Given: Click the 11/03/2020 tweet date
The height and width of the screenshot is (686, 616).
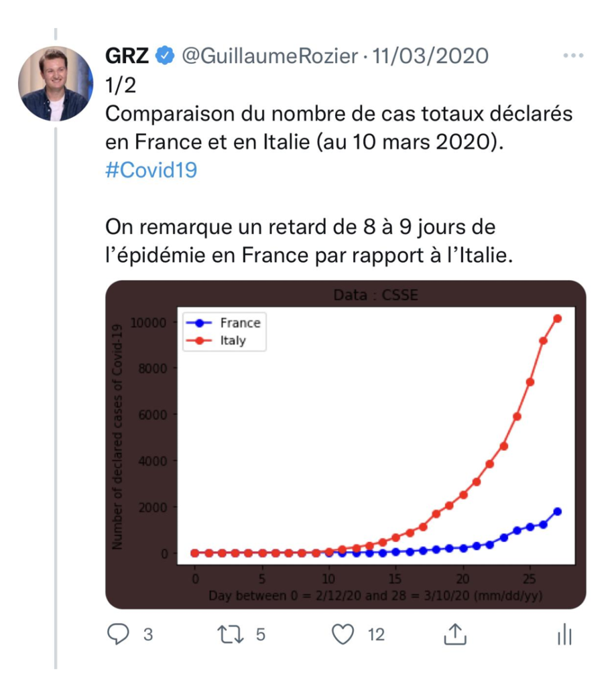Looking at the screenshot, I should (x=430, y=56).
